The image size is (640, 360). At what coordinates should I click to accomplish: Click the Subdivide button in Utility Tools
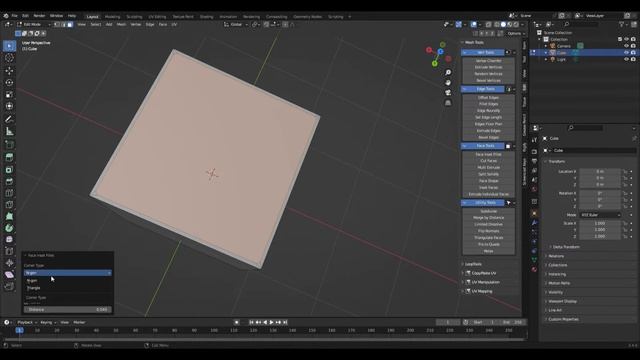click(x=489, y=211)
